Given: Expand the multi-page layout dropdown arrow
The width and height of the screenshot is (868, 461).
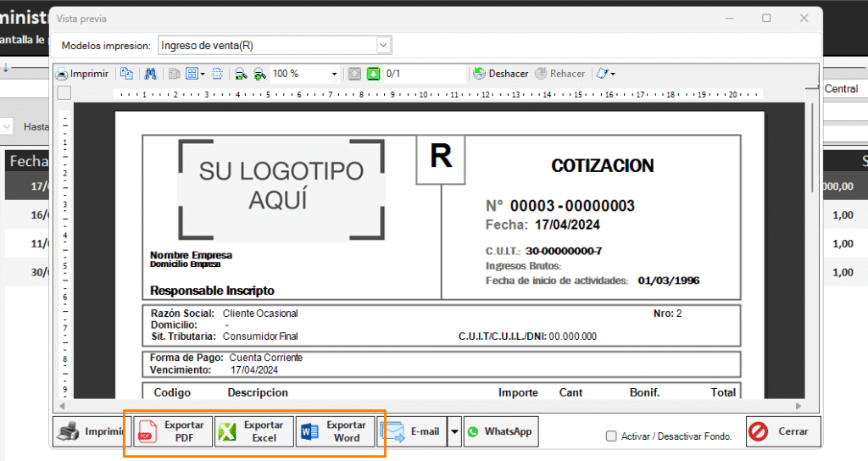Looking at the screenshot, I should pos(203,74).
